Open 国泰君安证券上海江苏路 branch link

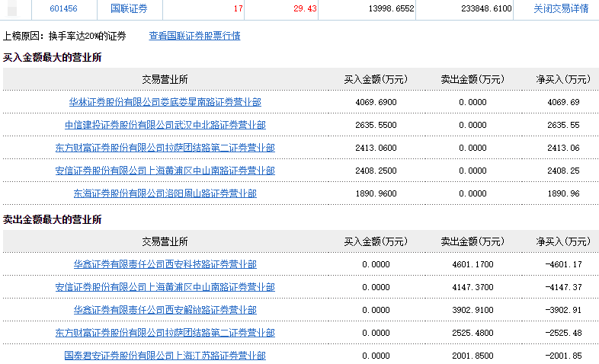pos(165,356)
